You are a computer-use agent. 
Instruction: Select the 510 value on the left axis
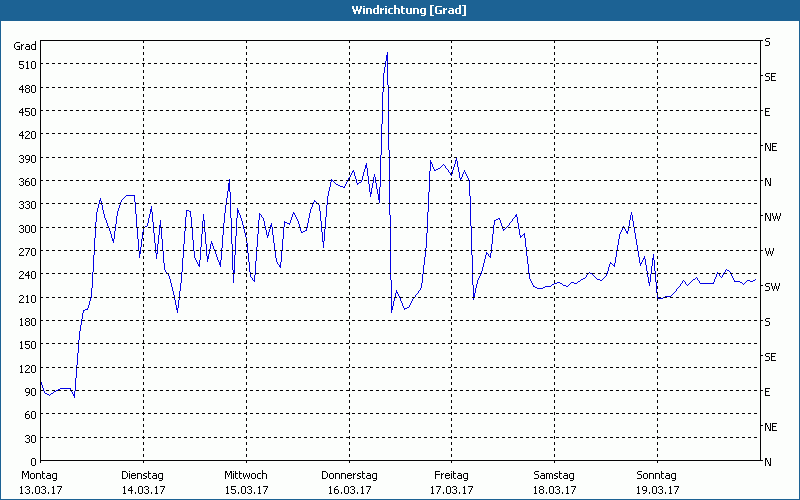pos(28,65)
